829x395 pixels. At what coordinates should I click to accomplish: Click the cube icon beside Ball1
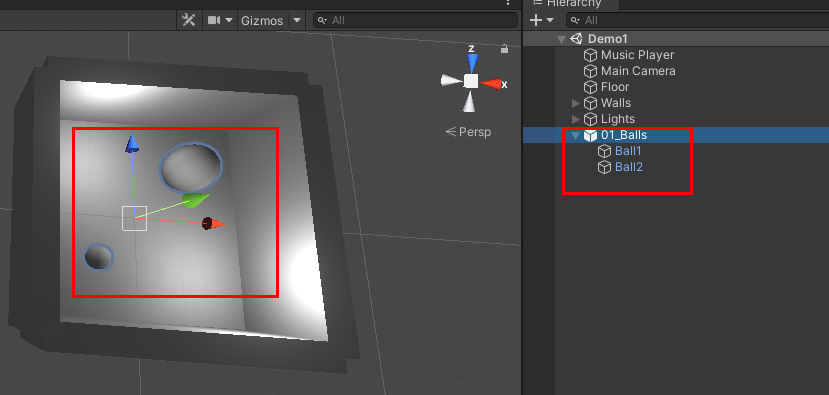[x=604, y=151]
